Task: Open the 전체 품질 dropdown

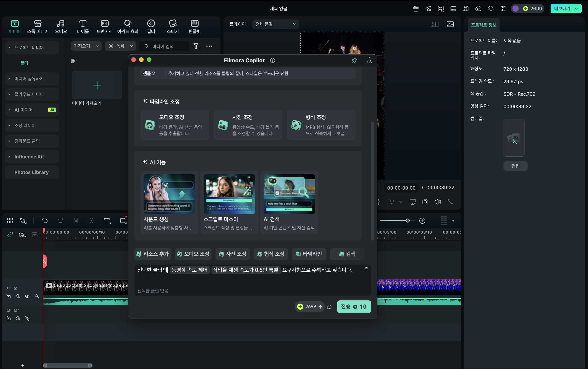Action: point(276,24)
